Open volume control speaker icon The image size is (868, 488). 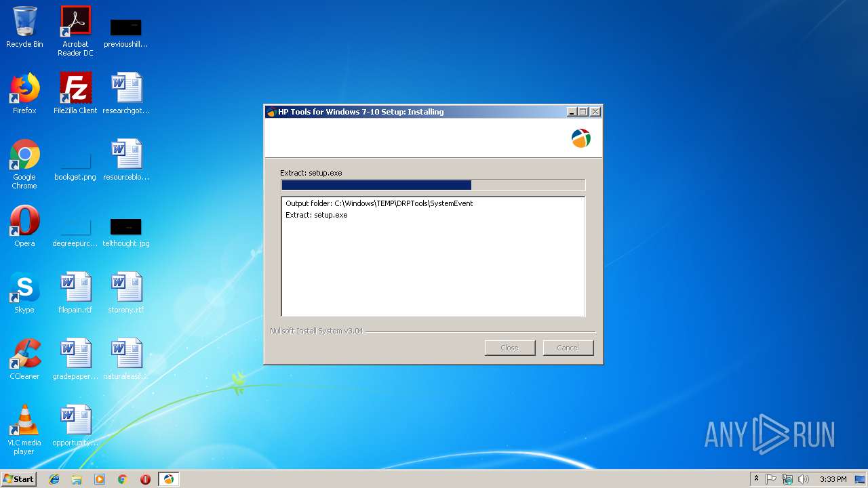pos(804,479)
